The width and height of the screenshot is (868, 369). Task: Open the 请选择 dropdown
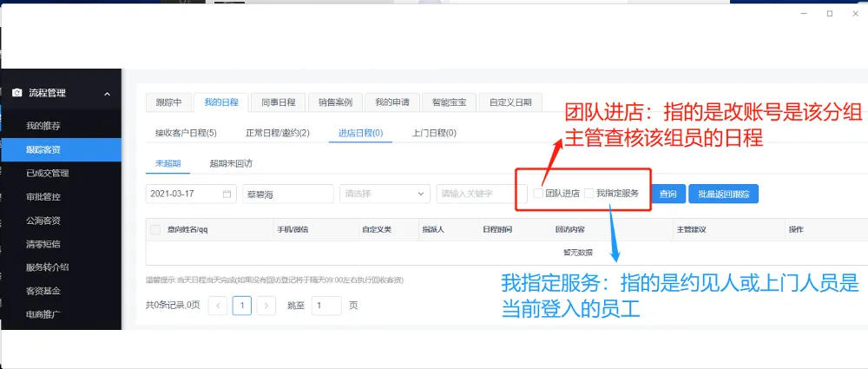tap(385, 194)
